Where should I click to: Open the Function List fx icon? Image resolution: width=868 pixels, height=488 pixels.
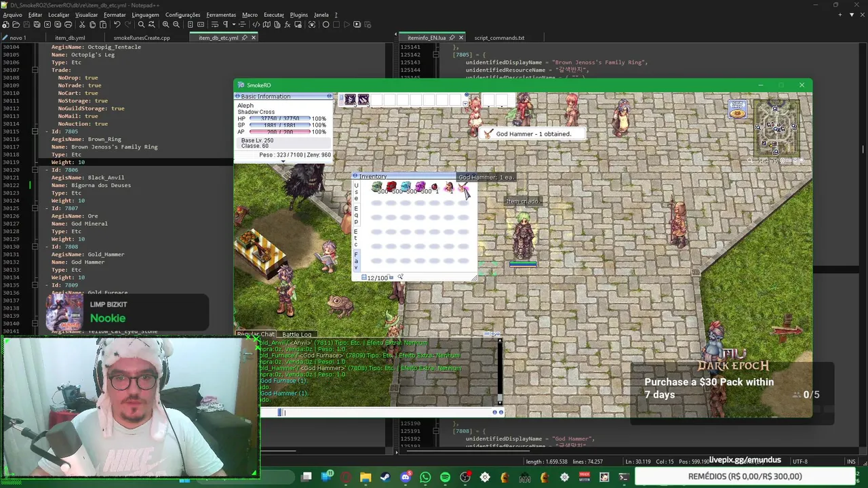point(288,24)
